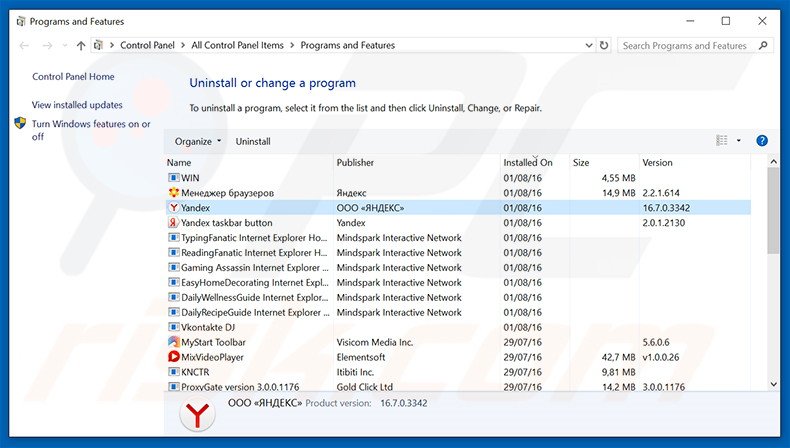Click the vertical scrollbar thumb
The width and height of the screenshot is (790, 448).
(773, 211)
